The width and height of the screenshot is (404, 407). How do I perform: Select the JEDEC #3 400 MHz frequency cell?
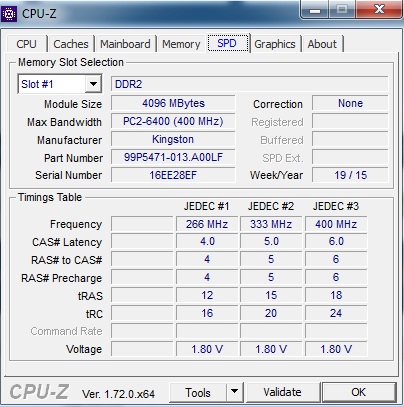[336, 224]
